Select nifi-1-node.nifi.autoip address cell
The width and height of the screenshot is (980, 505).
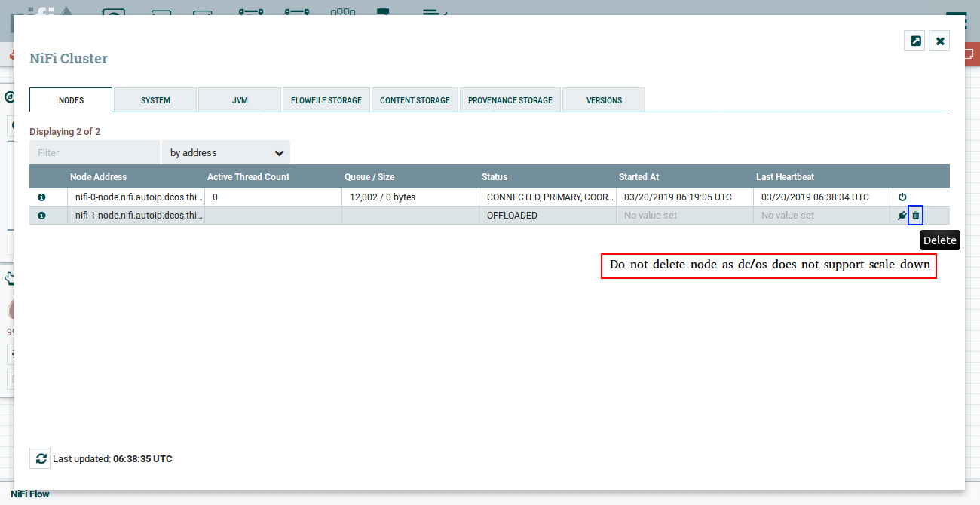136,216
